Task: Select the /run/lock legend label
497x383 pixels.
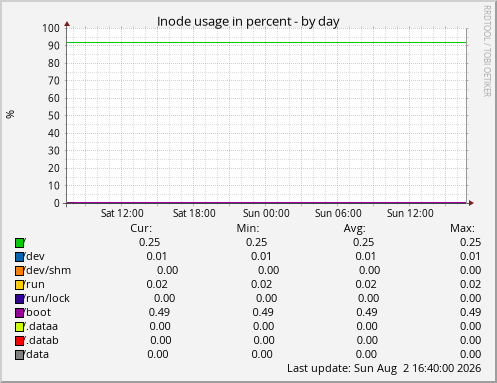Action: 47,298
